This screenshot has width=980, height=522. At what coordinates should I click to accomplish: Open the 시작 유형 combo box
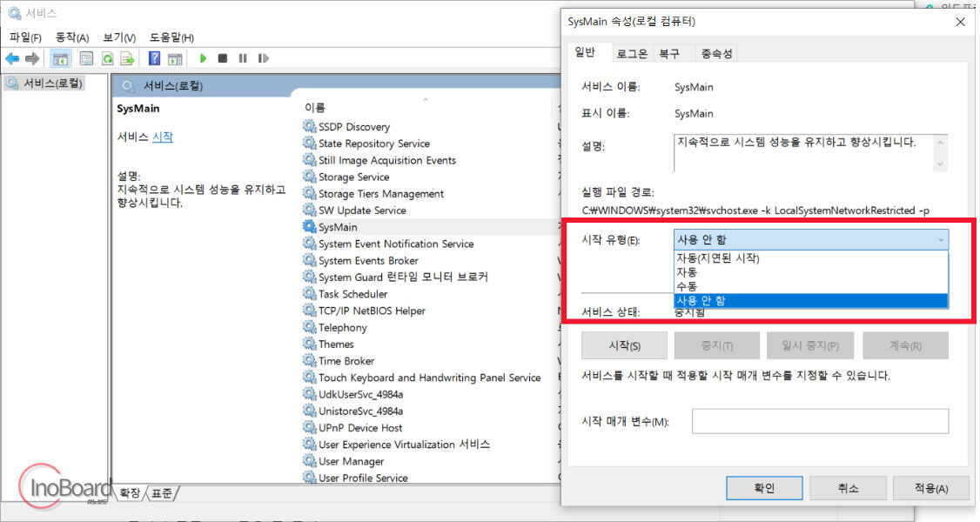pos(810,240)
